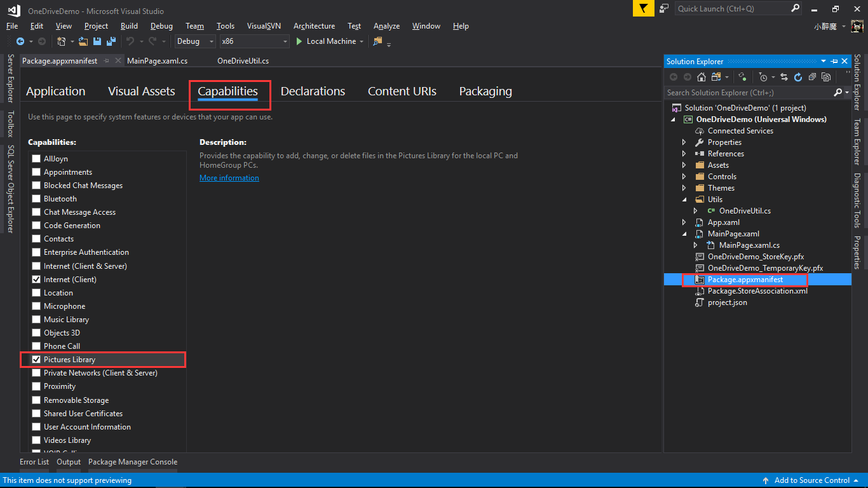Image resolution: width=868 pixels, height=488 pixels.
Task: Click the Home icon in Solution Explorer
Action: [x=702, y=77]
